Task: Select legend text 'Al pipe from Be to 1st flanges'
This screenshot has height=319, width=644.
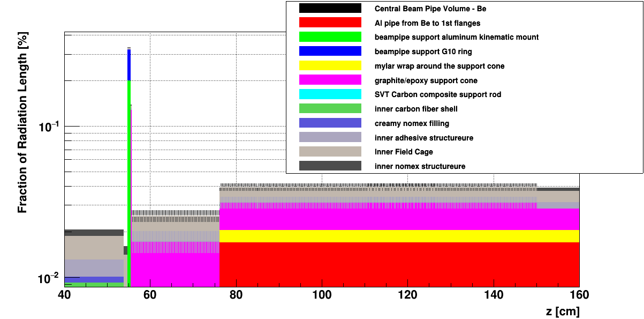Action: pos(428,23)
